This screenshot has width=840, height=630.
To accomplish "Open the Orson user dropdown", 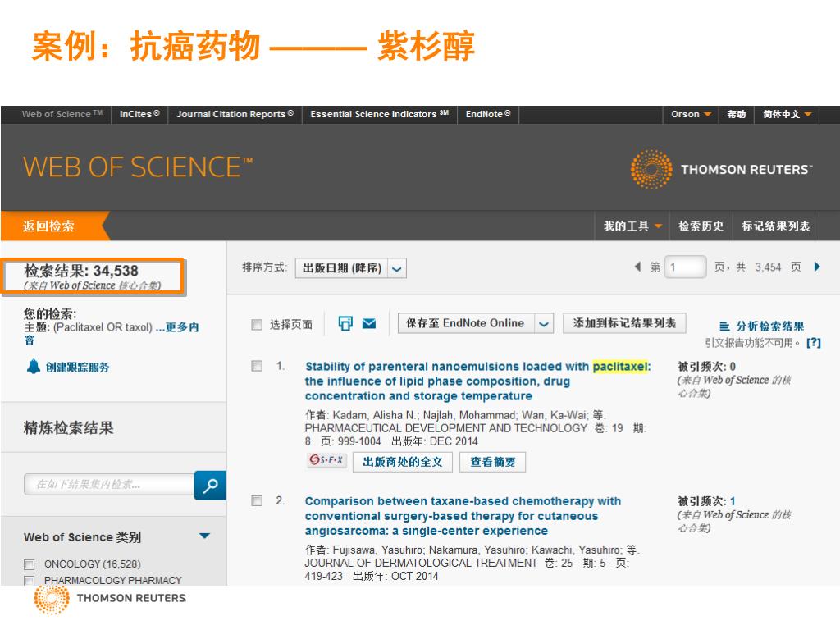I will pos(691,114).
